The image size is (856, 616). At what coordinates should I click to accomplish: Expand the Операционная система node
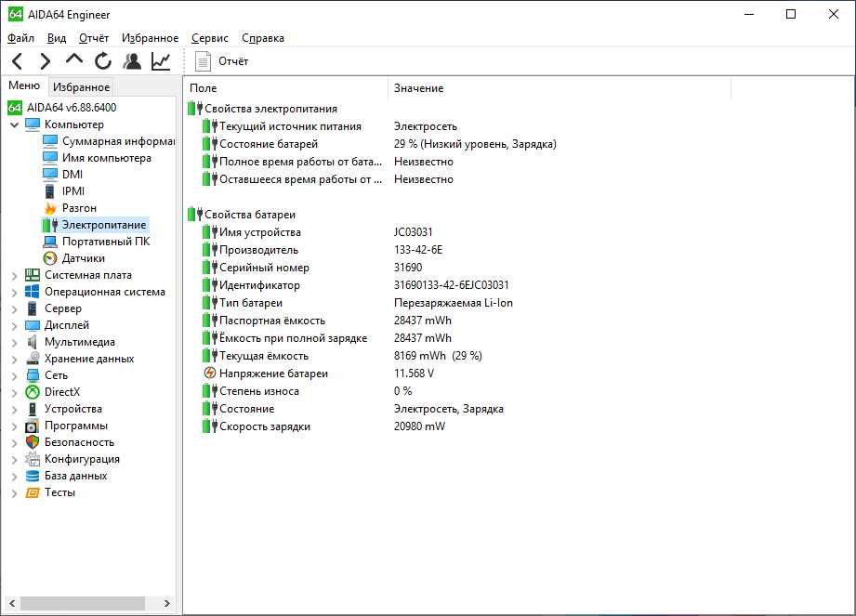tap(14, 293)
